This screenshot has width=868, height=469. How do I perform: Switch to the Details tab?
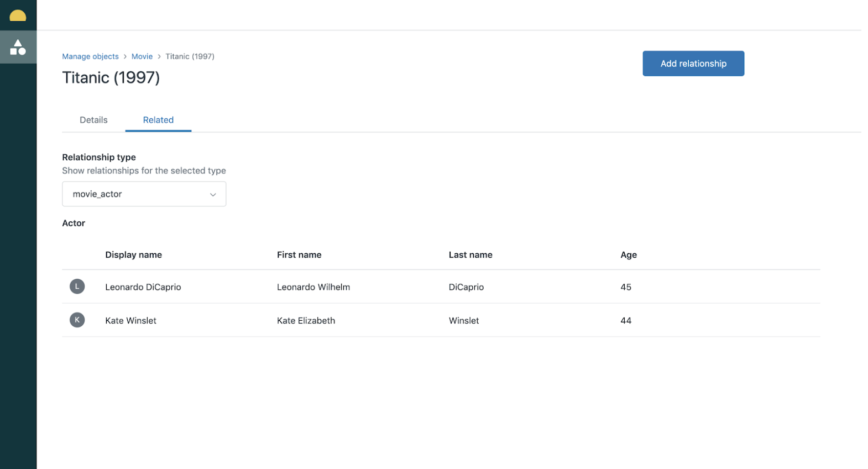coord(93,120)
